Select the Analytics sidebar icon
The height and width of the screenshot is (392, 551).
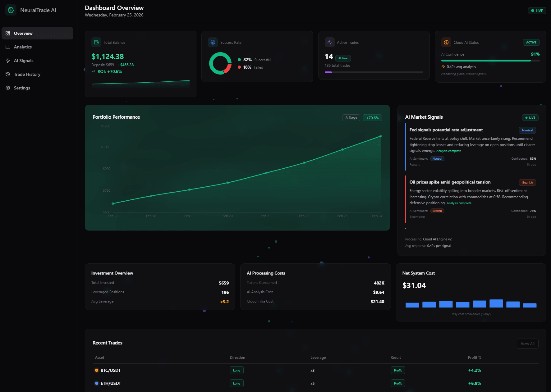[x=8, y=47]
